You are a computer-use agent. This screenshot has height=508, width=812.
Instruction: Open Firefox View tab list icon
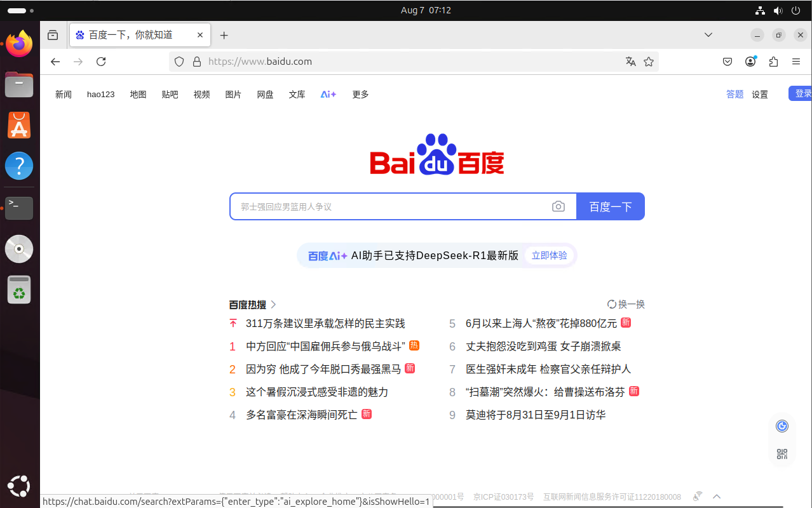pyautogui.click(x=53, y=36)
